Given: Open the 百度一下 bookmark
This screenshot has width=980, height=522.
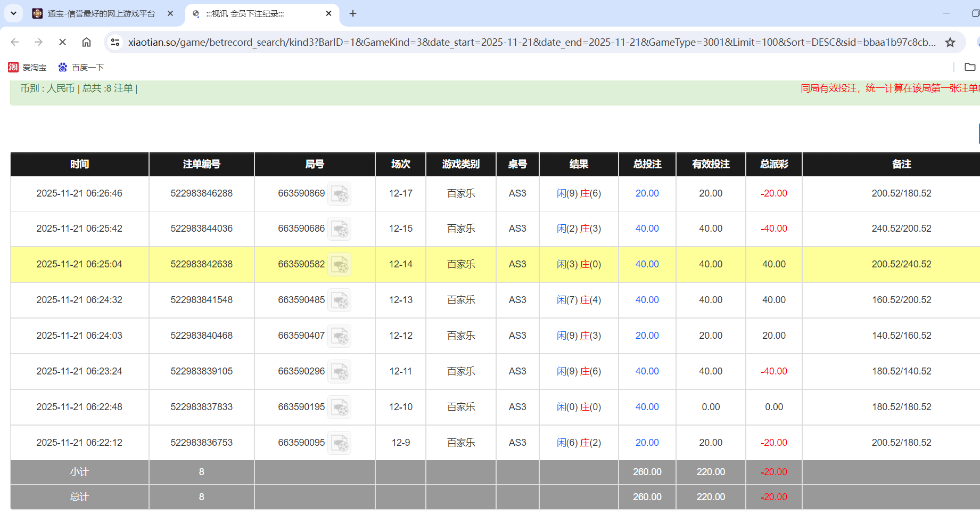Looking at the screenshot, I should click(81, 67).
